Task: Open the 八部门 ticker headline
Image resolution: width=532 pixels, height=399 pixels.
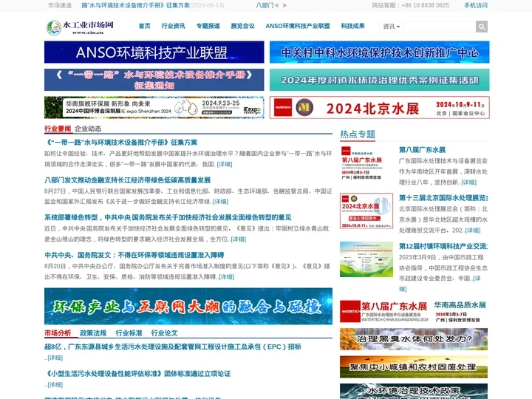Action: pyautogui.click(x=265, y=5)
